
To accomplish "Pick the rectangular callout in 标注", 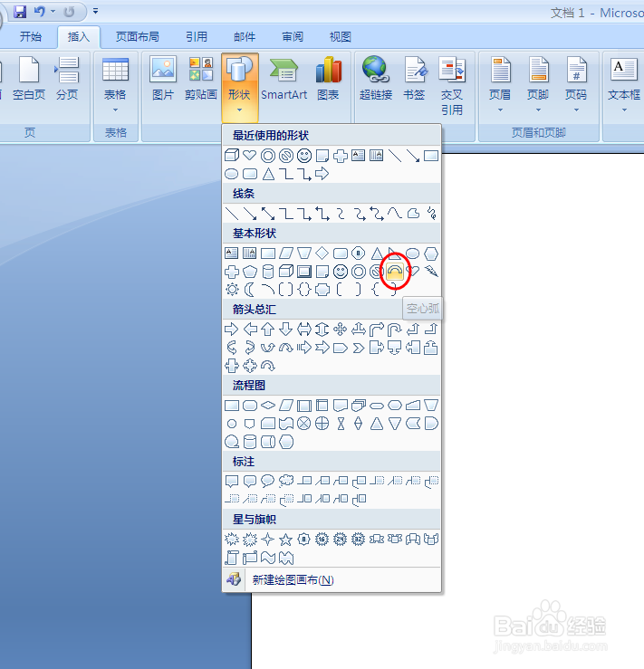I will 232,482.
